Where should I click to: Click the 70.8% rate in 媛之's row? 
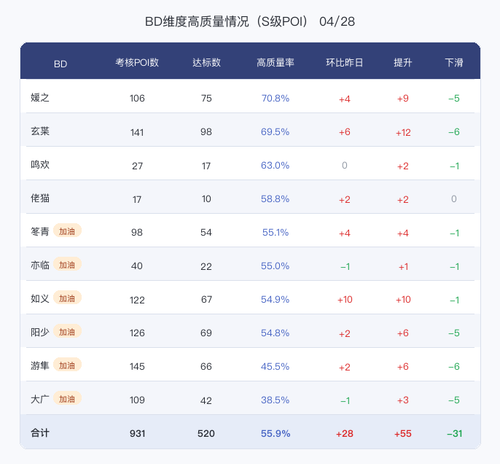275,98
